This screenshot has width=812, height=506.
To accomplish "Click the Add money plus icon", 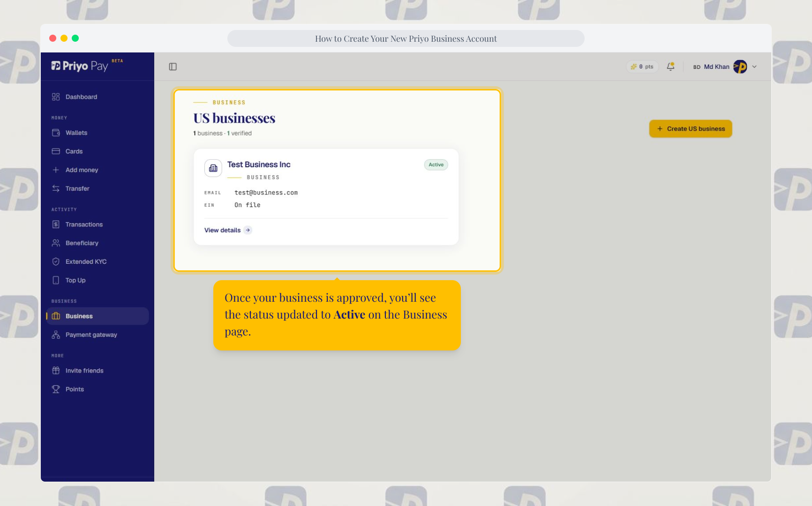I will [x=56, y=170].
